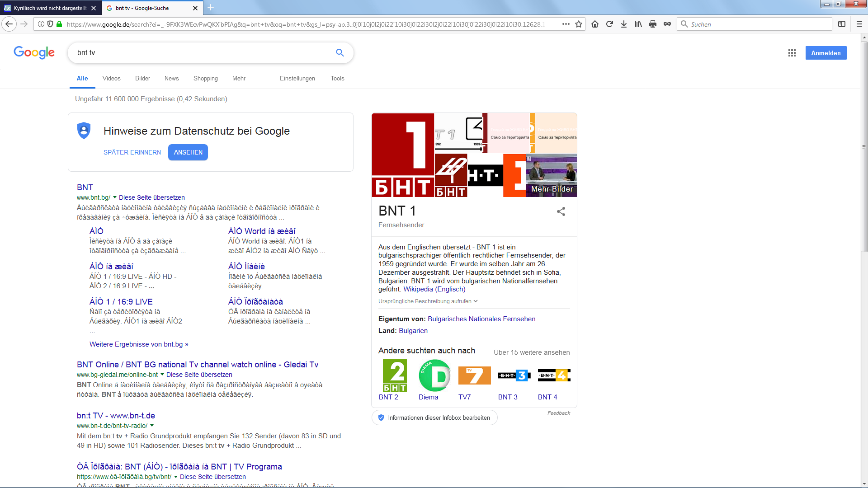Open page actions three-dot menu
Image resolution: width=868 pixels, height=488 pixels.
pos(566,24)
